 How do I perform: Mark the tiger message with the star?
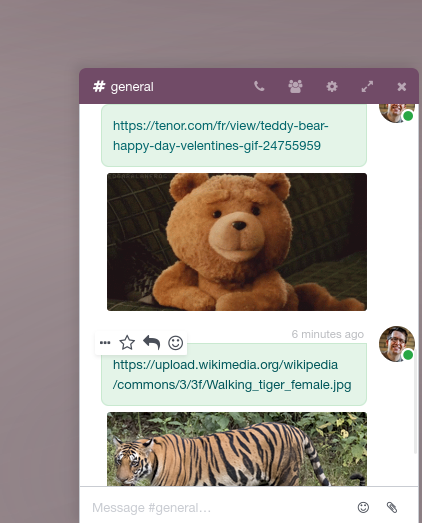click(x=127, y=343)
